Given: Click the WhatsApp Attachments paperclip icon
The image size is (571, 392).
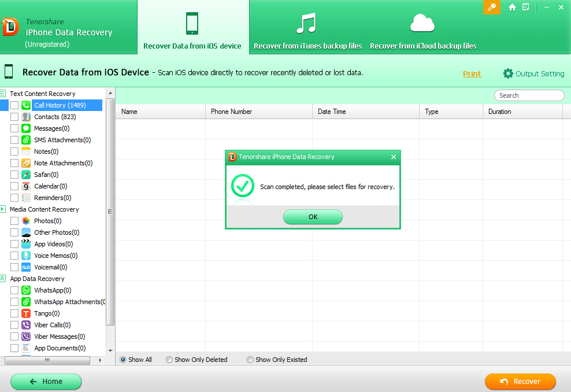Looking at the screenshot, I should click(x=26, y=302).
